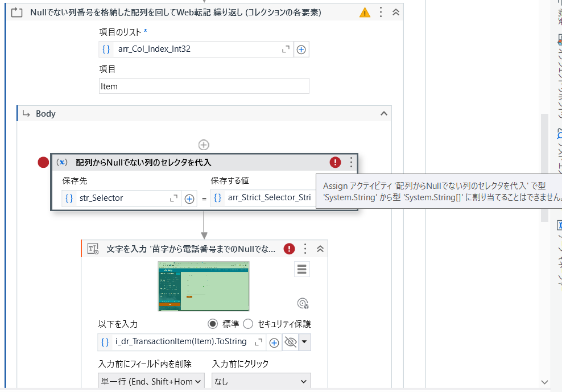The width and height of the screenshot is (562, 392).
Task: Select the 標準 radio button
Action: pyautogui.click(x=213, y=324)
